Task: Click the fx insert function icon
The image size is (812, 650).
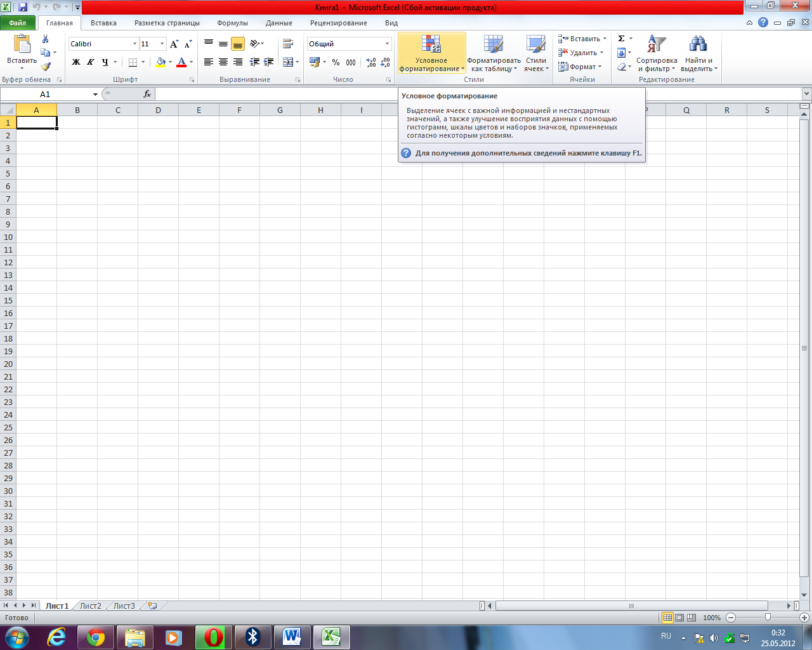Action: point(147,94)
